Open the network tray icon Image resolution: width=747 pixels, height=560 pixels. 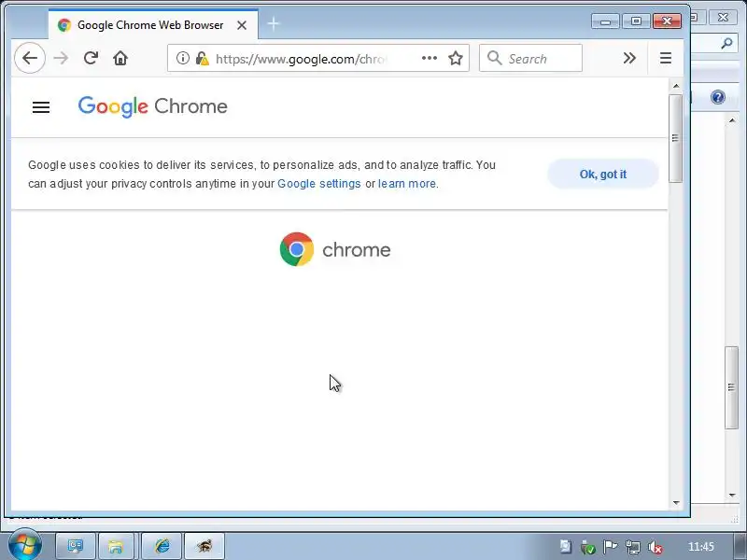[x=633, y=547]
